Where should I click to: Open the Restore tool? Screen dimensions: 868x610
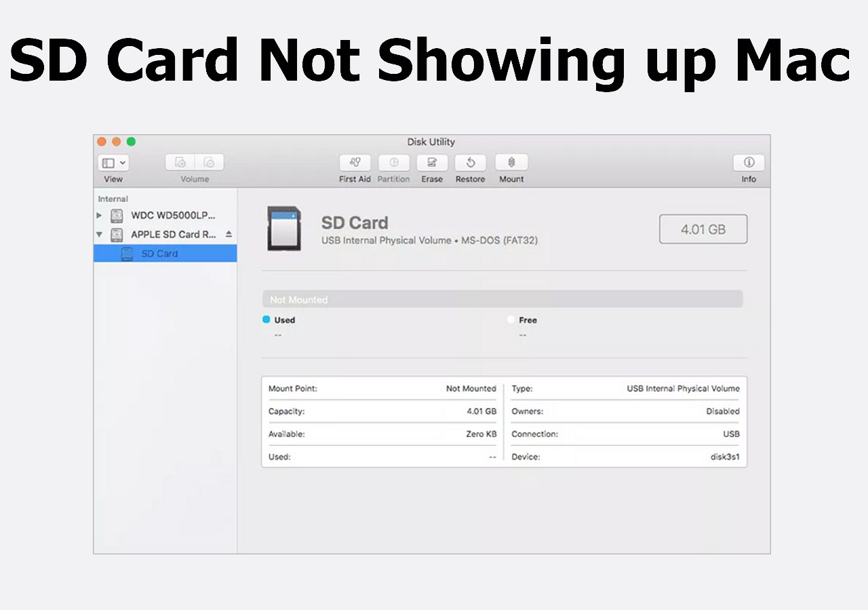point(470,163)
